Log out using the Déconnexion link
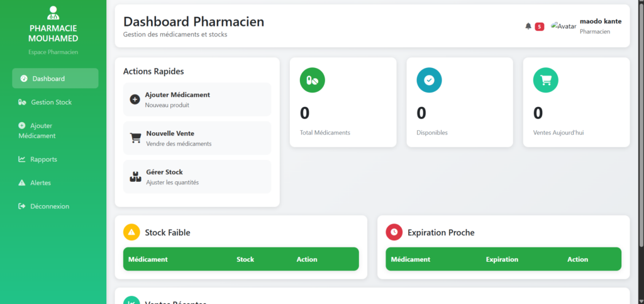 point(49,206)
